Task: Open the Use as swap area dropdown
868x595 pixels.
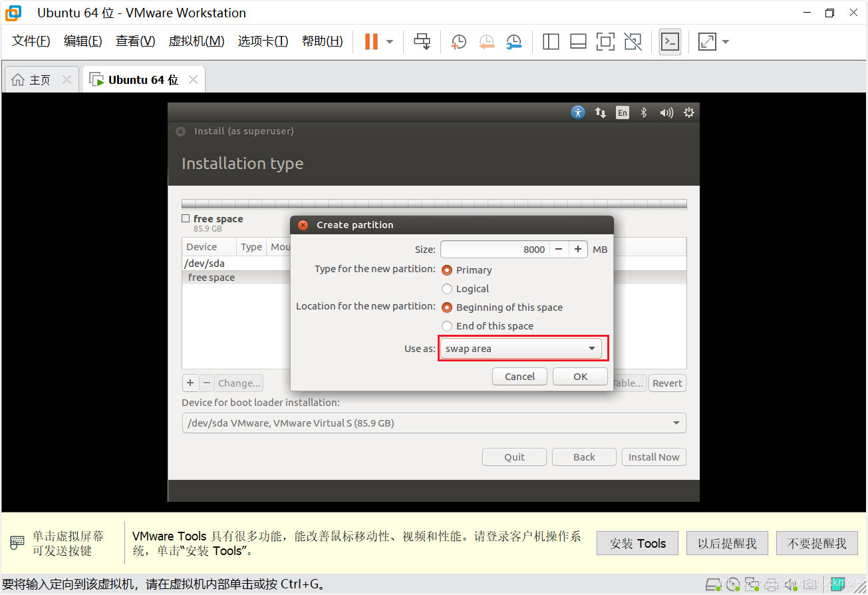Action: point(521,349)
